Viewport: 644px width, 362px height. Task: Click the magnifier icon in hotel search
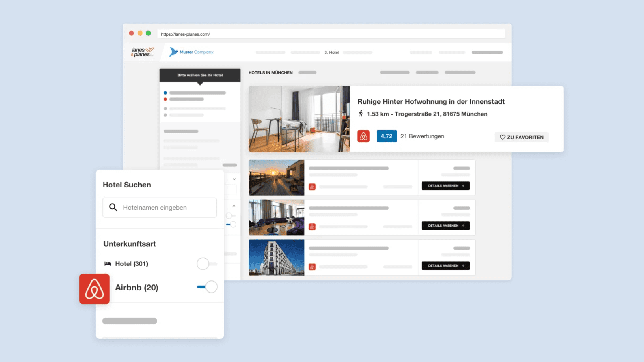[x=113, y=207]
